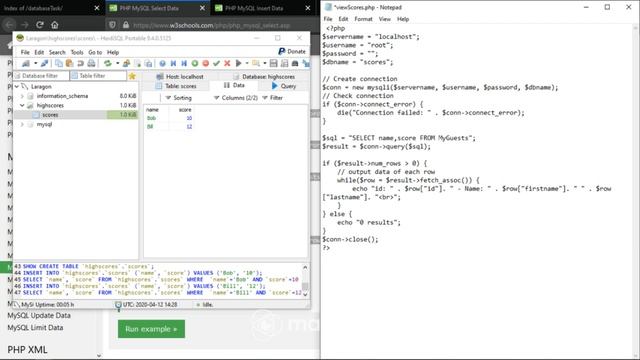640x360 pixels.
Task: Click in the Table filter field
Action: [x=98, y=76]
